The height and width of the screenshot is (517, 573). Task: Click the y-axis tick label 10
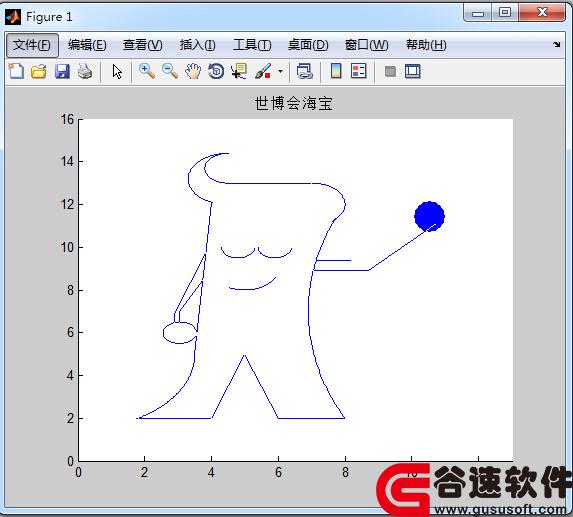[x=67, y=247]
